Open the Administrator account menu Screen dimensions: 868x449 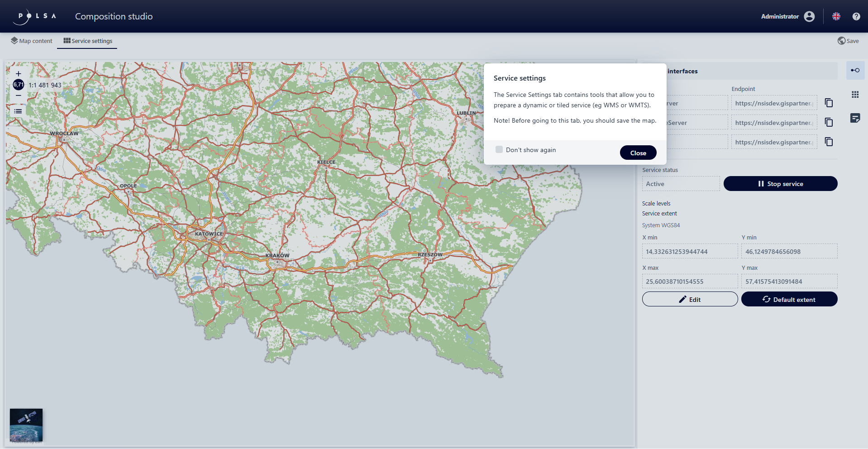[x=787, y=17]
